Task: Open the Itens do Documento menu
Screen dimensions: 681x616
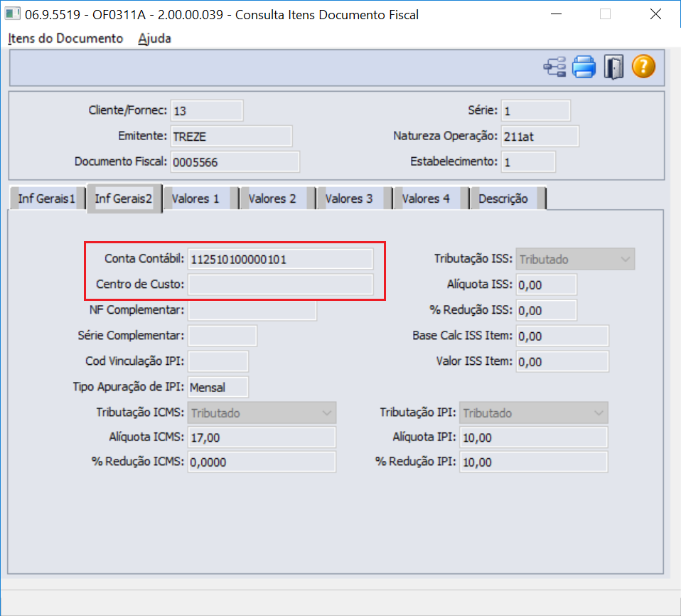Action: click(x=65, y=38)
